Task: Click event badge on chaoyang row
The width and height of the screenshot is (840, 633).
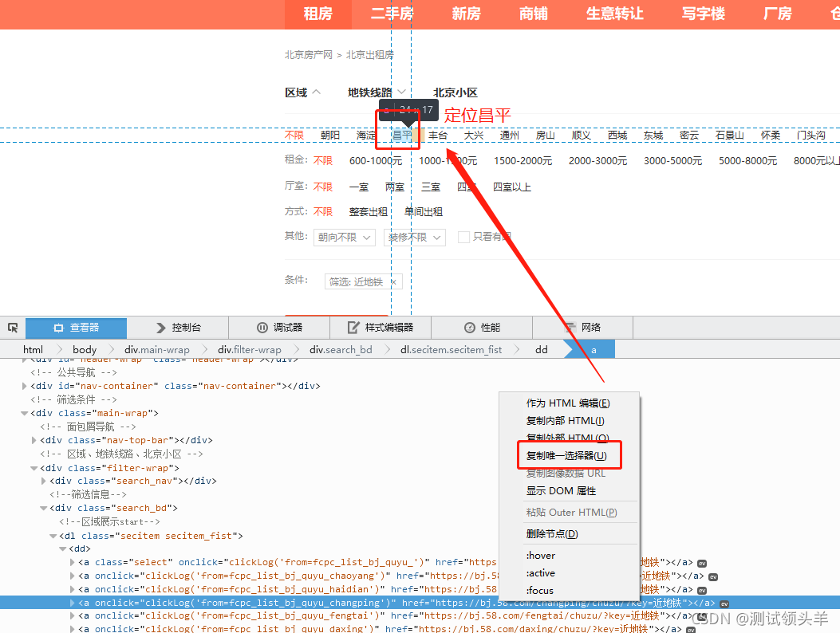Action: coord(713,576)
